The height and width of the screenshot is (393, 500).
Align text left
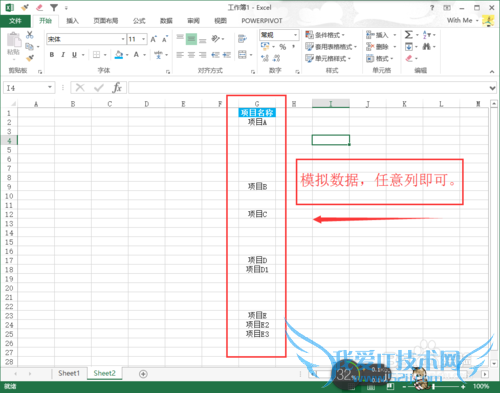coord(180,55)
